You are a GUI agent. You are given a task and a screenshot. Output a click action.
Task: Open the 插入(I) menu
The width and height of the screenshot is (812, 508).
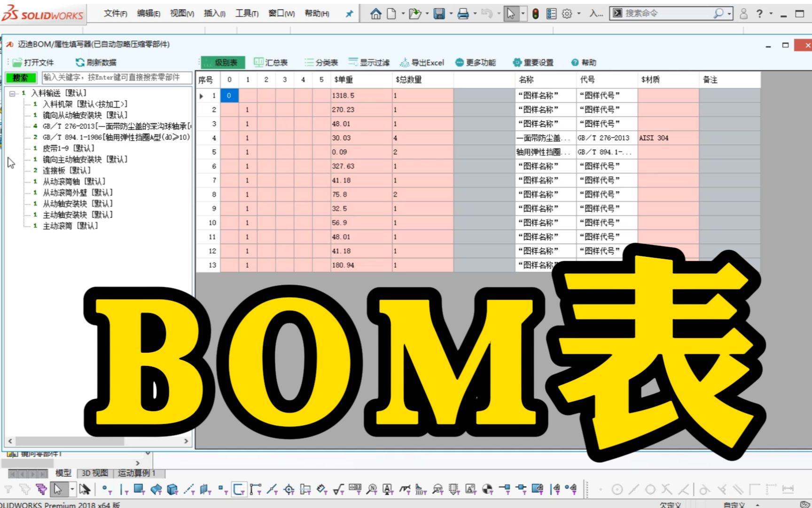[214, 13]
